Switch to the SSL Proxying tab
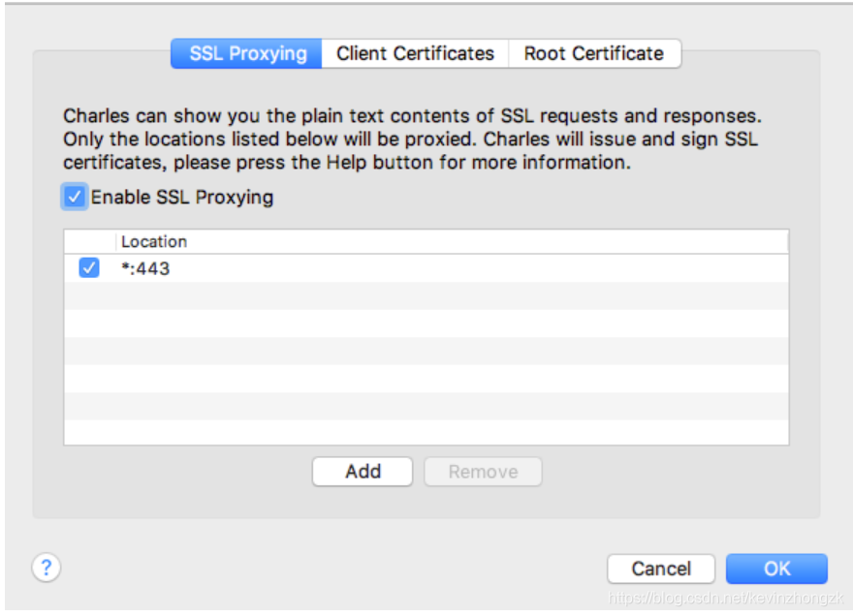 (246, 53)
